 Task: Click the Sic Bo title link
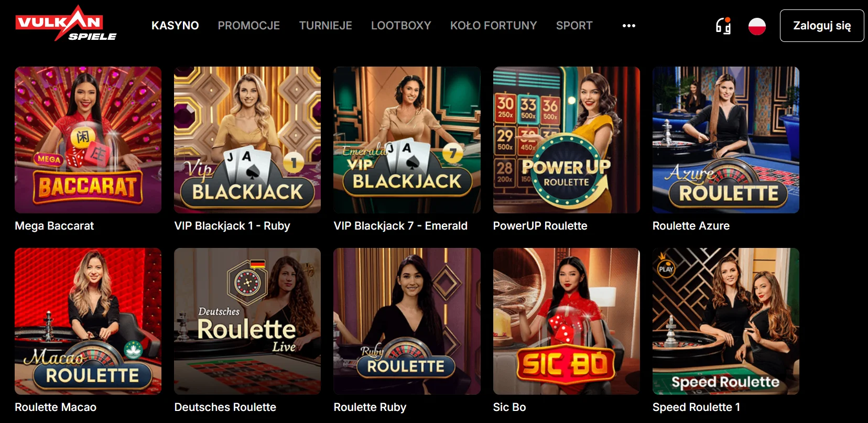click(x=509, y=407)
